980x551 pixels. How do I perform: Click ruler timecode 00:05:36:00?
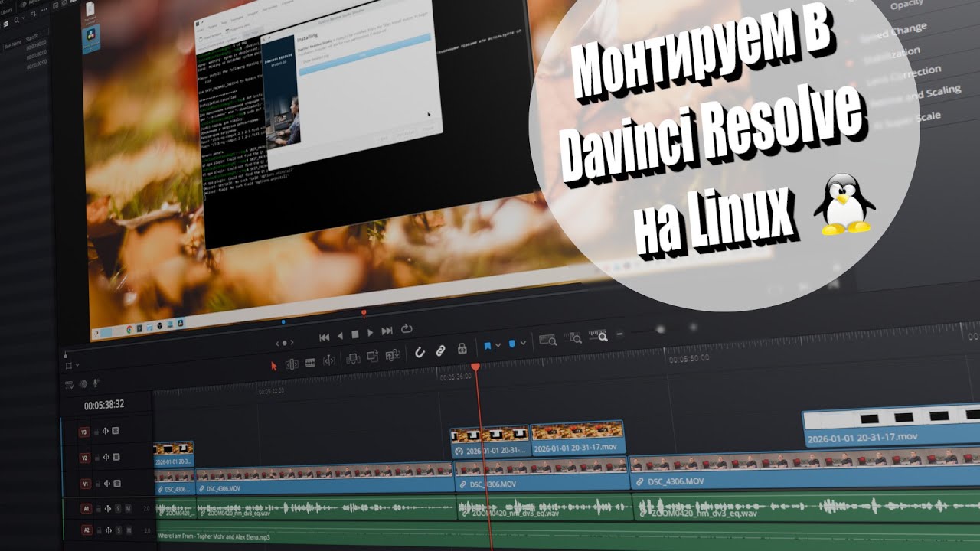[455, 377]
